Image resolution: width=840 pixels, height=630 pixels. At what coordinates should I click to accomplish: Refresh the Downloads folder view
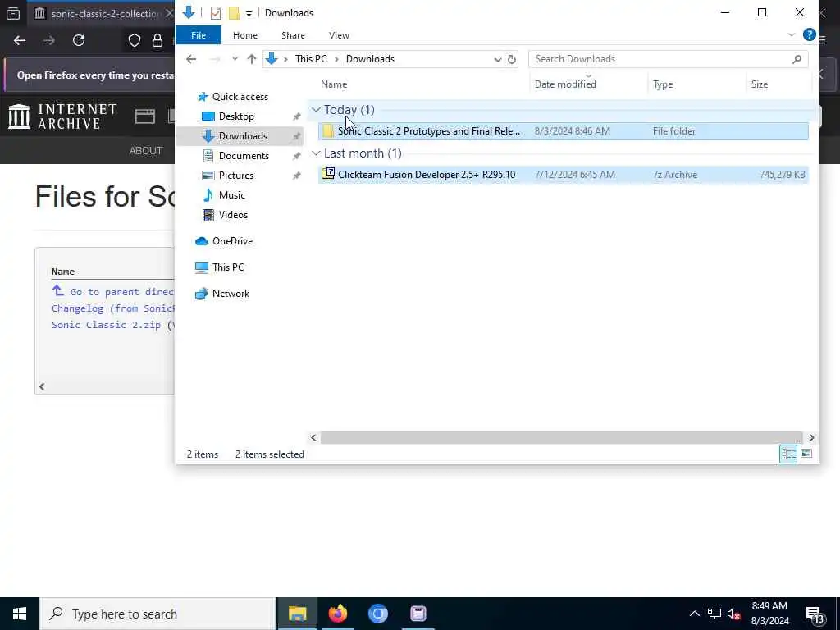(512, 59)
